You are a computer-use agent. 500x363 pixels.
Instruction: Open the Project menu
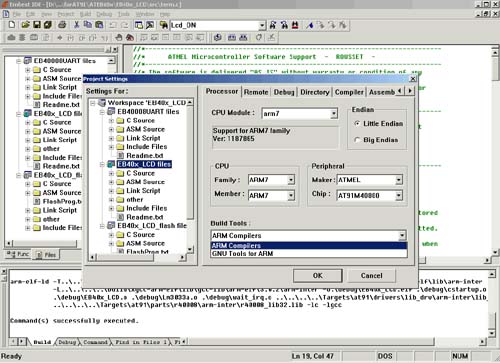click(x=66, y=14)
